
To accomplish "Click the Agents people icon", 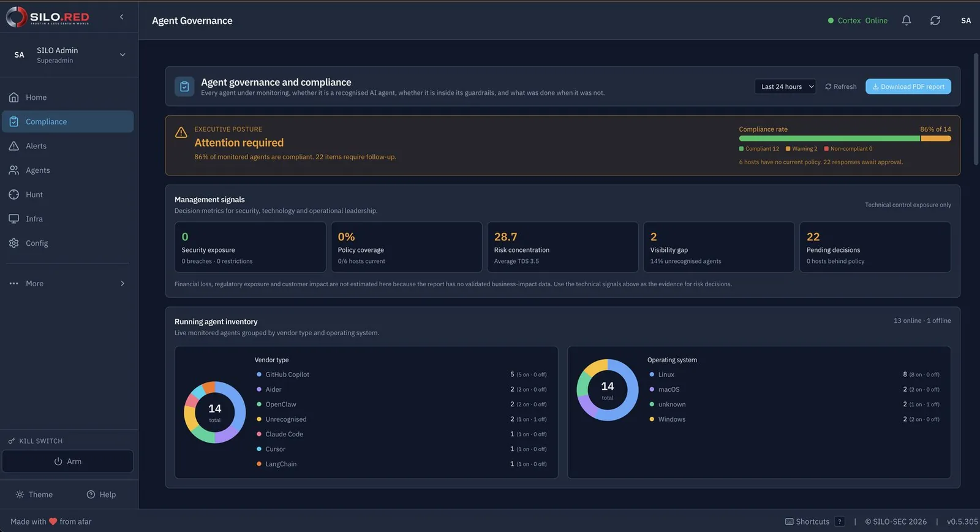I will point(14,170).
